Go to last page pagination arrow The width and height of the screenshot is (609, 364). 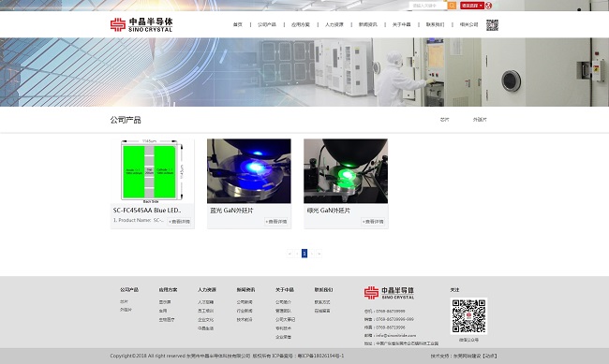pos(319,254)
